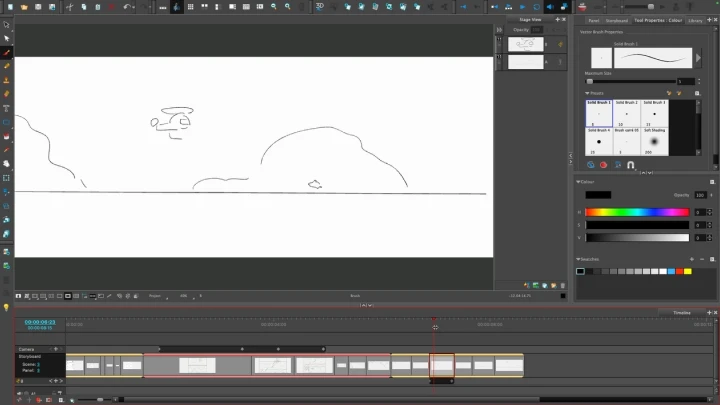Click the Cut scissors icon in top toolbar
This screenshot has height=405, width=720.
click(x=70, y=6)
